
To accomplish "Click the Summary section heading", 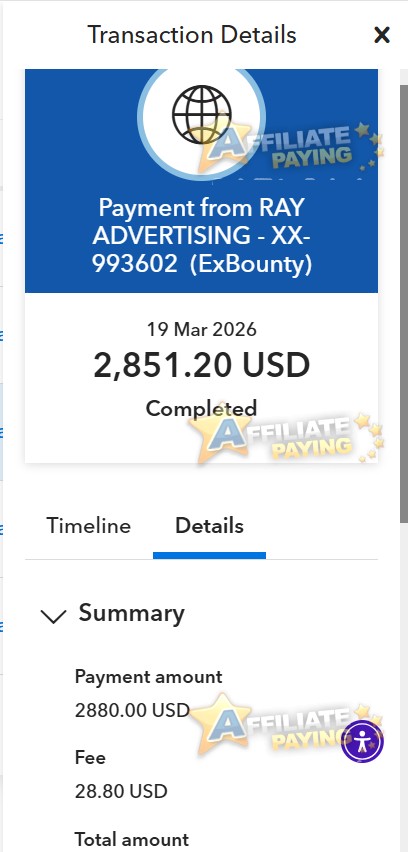I will point(131,613).
